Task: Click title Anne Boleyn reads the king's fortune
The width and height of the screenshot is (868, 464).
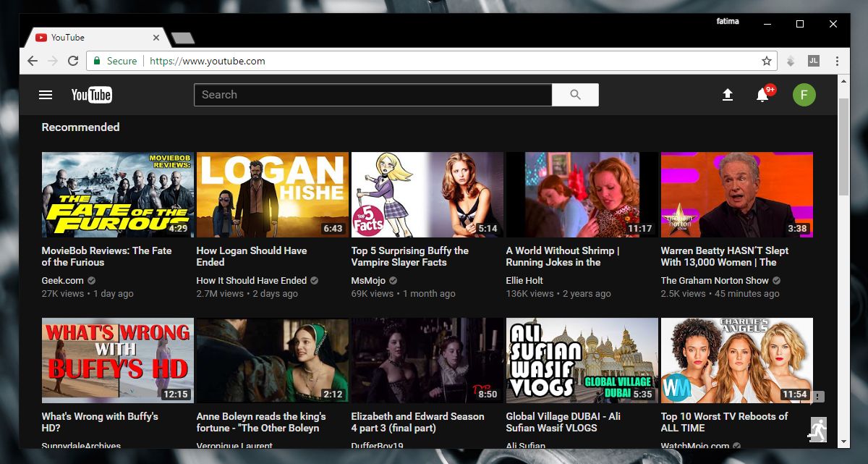Action: click(x=261, y=422)
